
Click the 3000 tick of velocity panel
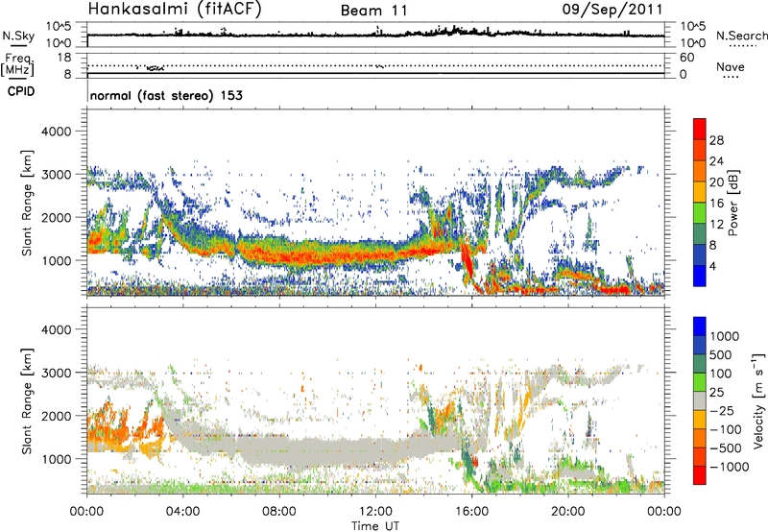56,373
